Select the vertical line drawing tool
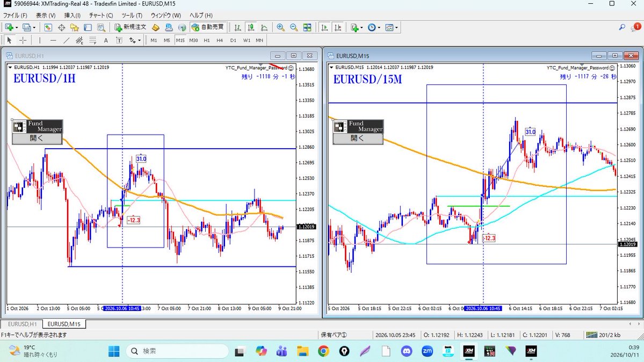The height and width of the screenshot is (362, 644). (x=39, y=40)
